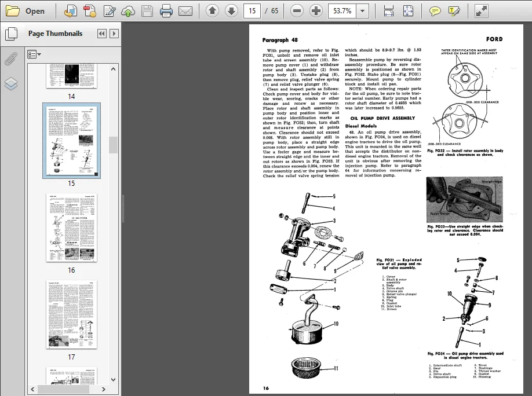Open the Layers panel icon
This screenshot has height=396, width=532.
[11, 83]
